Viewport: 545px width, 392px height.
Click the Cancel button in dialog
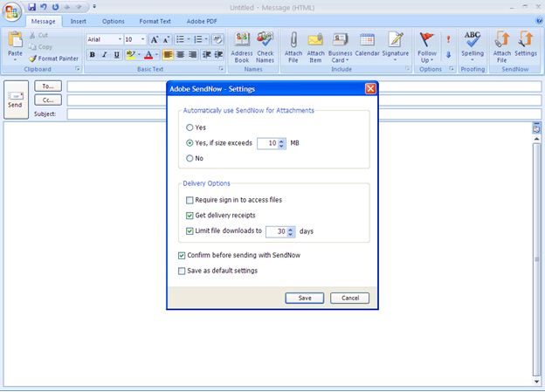[x=349, y=298]
